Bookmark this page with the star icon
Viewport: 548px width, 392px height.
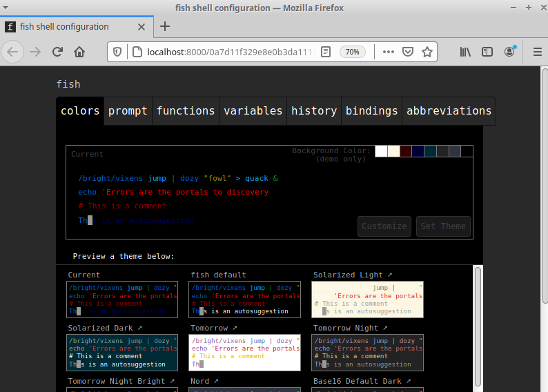tap(427, 52)
